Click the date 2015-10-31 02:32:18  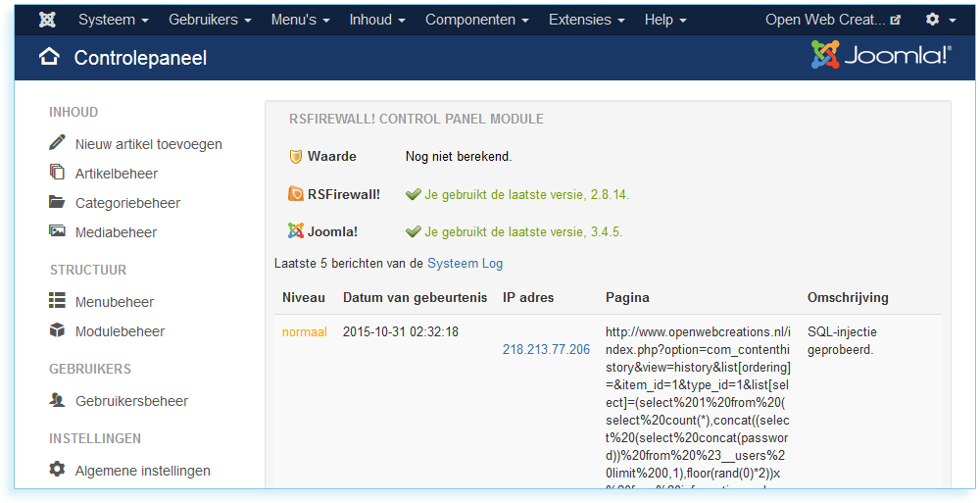pyautogui.click(x=401, y=332)
